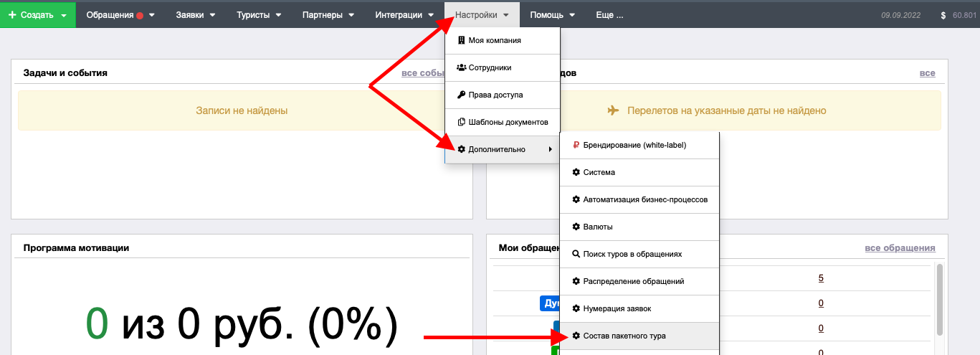
Task: Open все обращения link
Action: point(900,248)
